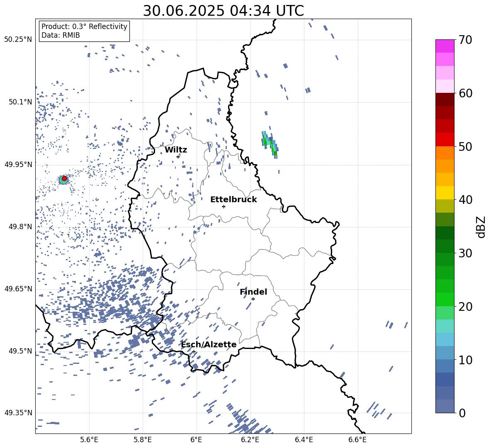491x448 pixels.
Task: Click the green rain cell east of the border
Action: click(270, 144)
